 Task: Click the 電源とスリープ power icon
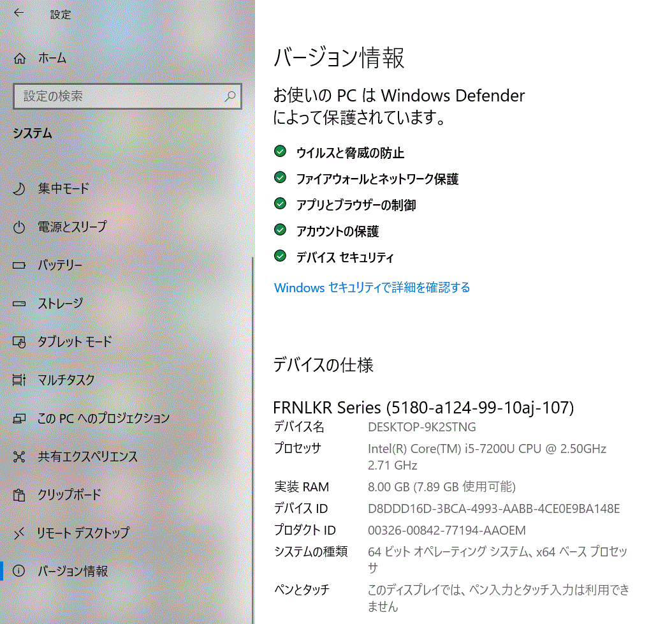(x=19, y=227)
